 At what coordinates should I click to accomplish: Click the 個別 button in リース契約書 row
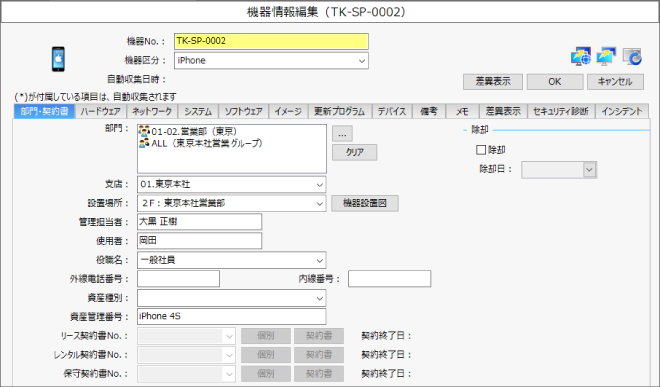266,336
